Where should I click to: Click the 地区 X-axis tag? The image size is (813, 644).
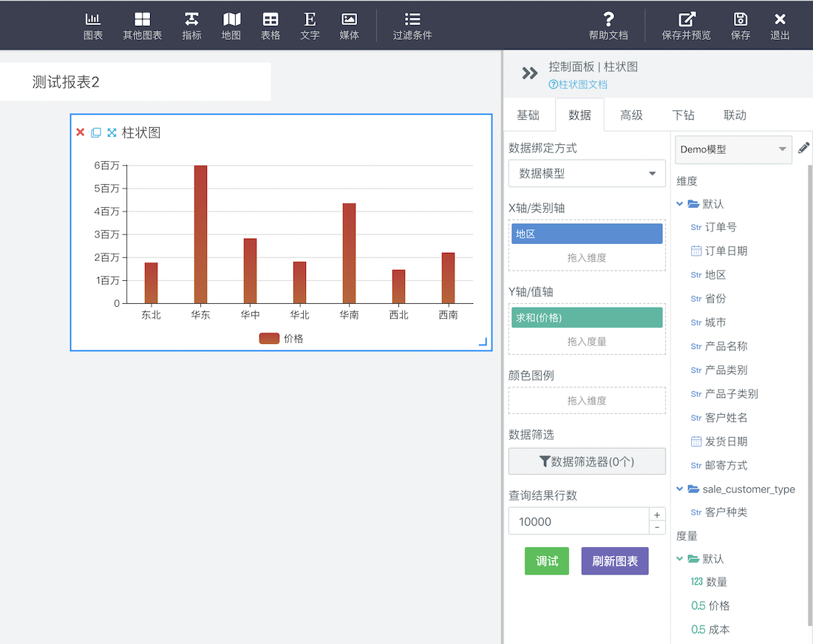click(587, 234)
